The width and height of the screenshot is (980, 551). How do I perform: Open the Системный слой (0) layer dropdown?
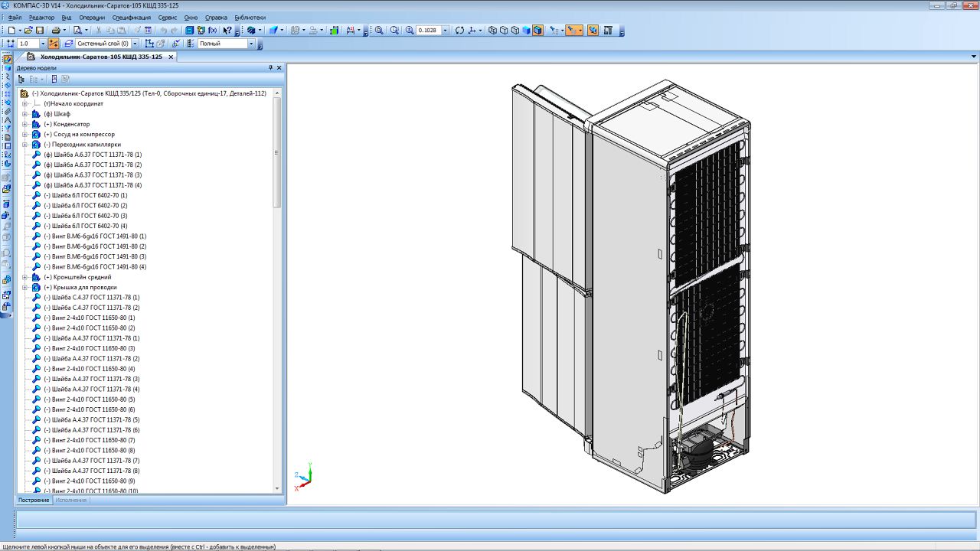pyautogui.click(x=136, y=44)
